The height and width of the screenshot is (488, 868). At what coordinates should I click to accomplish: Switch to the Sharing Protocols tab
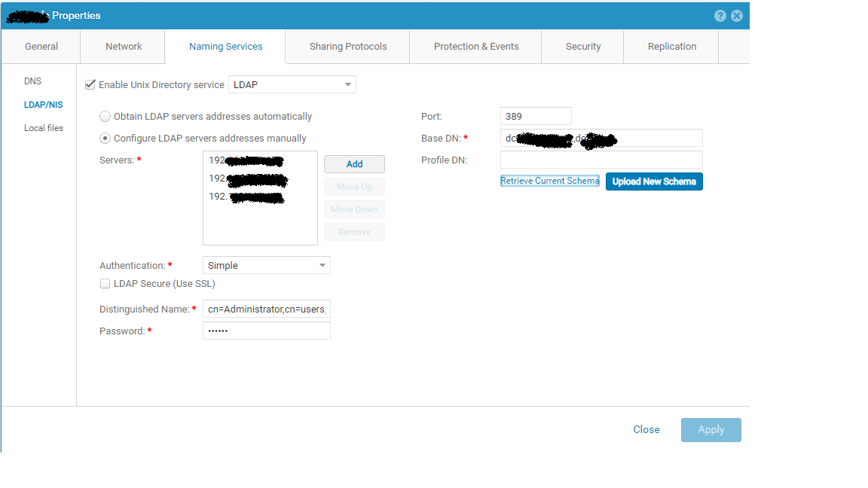pos(347,46)
